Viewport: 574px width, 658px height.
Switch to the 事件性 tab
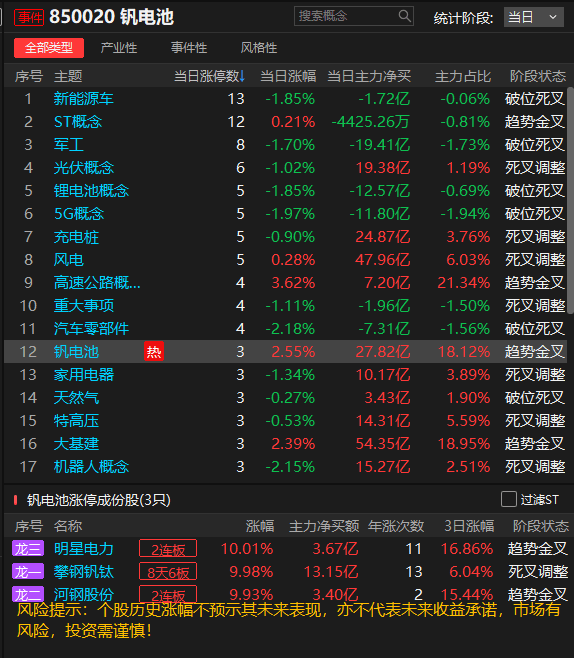tap(189, 47)
